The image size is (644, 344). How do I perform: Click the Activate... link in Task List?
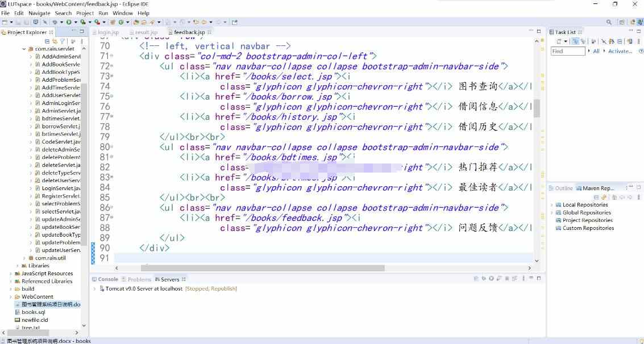point(620,51)
